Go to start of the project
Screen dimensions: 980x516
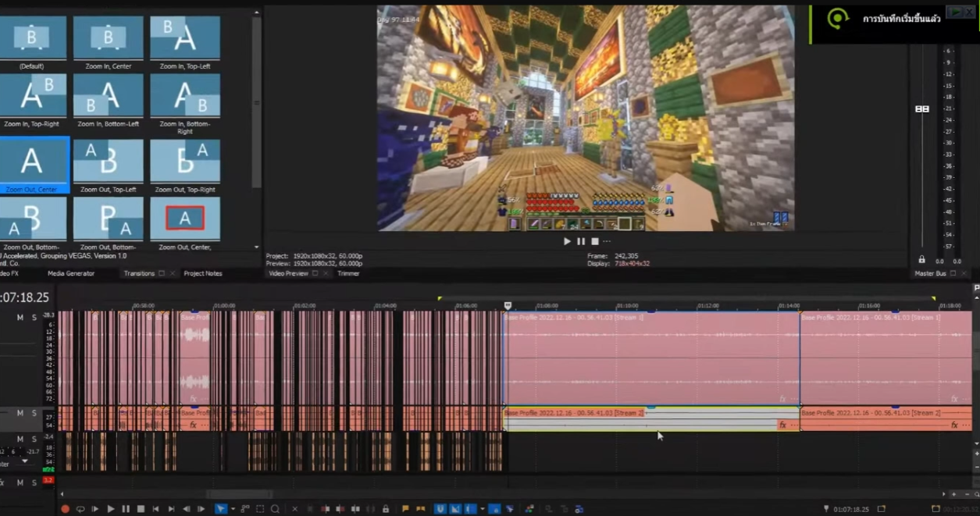point(155,509)
